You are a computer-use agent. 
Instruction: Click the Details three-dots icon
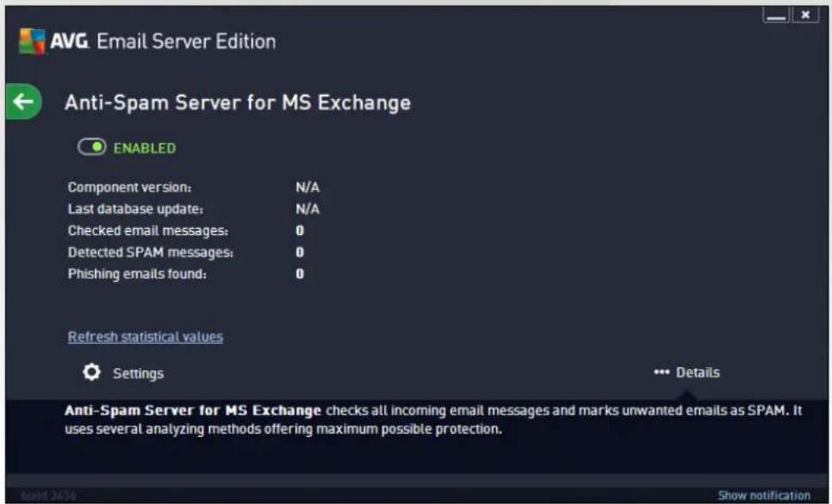coord(661,373)
